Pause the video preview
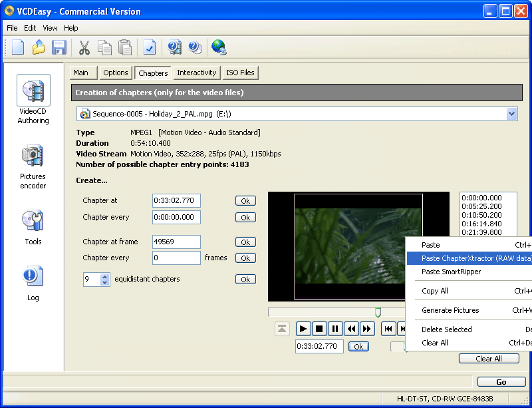The width and height of the screenshot is (532, 408). (x=335, y=329)
